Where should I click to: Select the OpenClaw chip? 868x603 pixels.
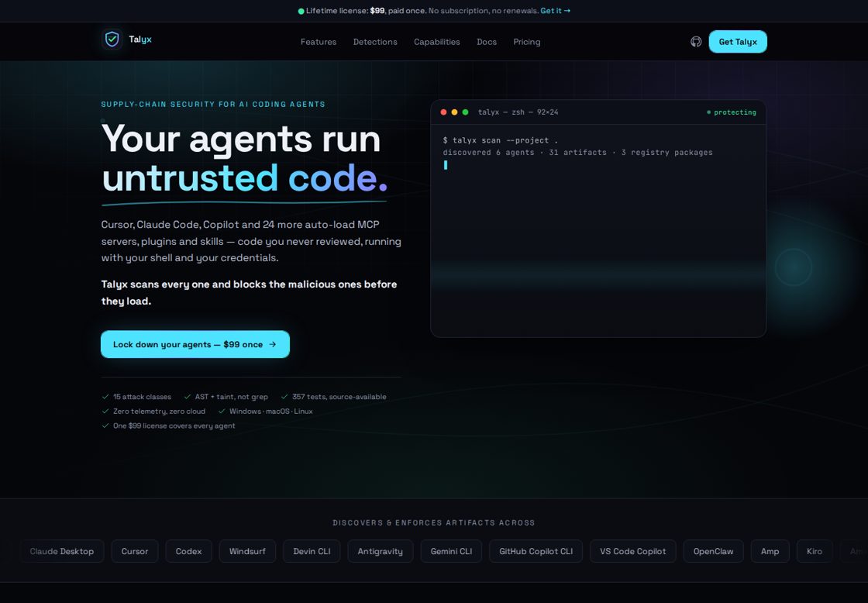pos(713,551)
